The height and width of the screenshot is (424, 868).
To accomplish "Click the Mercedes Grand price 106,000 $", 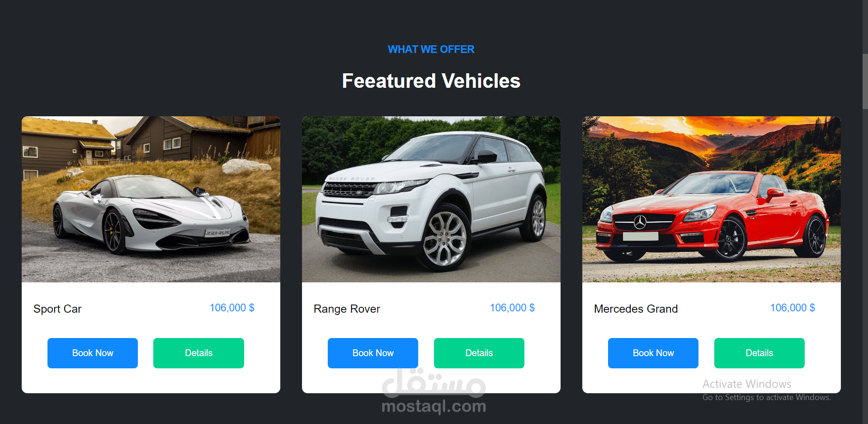I will pos(793,308).
